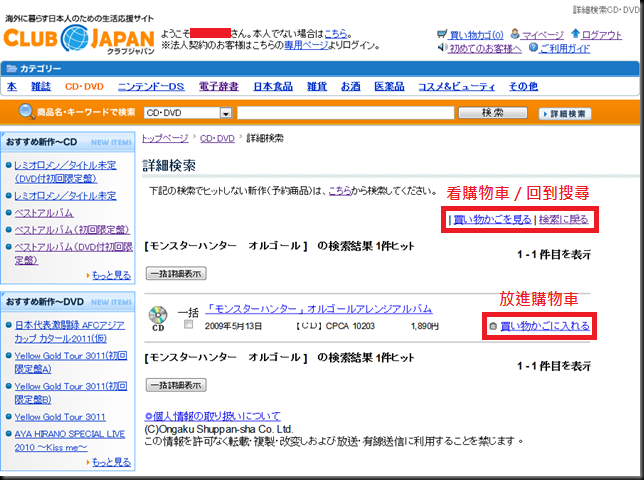
Task: Open the 電子辞書 category
Action: pos(218,87)
